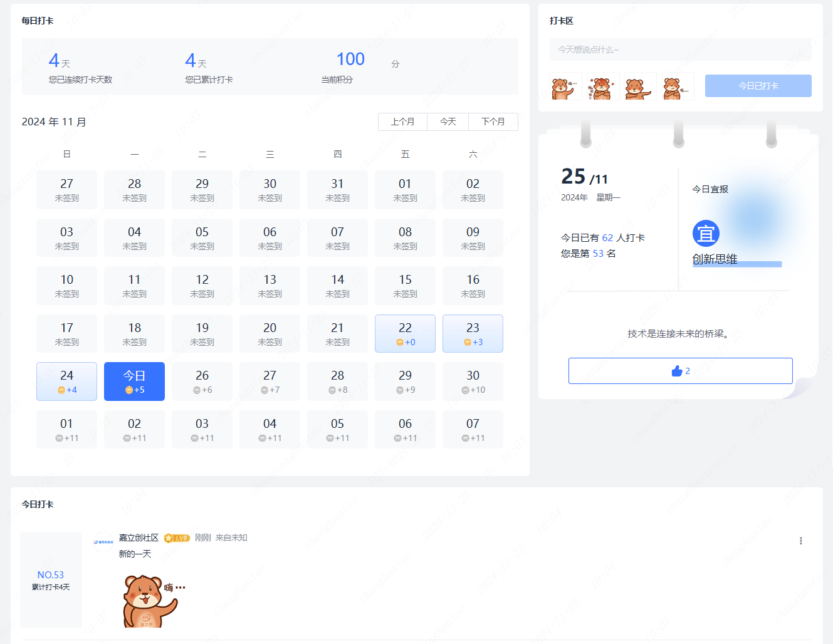Select calendar day 30 showing +10
This screenshot has width=833, height=644.
tap(473, 382)
